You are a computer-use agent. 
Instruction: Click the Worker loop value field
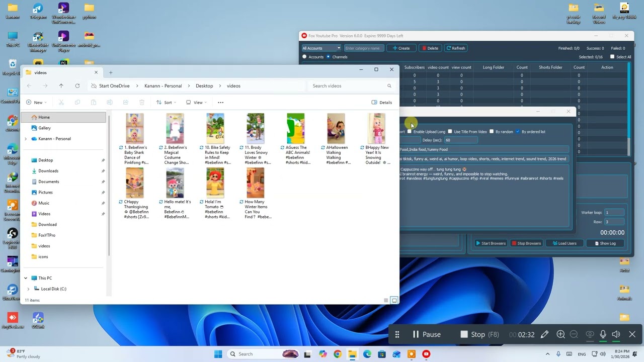pyautogui.click(x=614, y=213)
